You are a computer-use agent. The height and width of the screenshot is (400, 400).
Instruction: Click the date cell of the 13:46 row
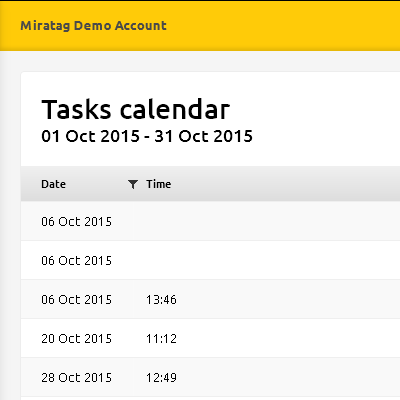pos(76,300)
